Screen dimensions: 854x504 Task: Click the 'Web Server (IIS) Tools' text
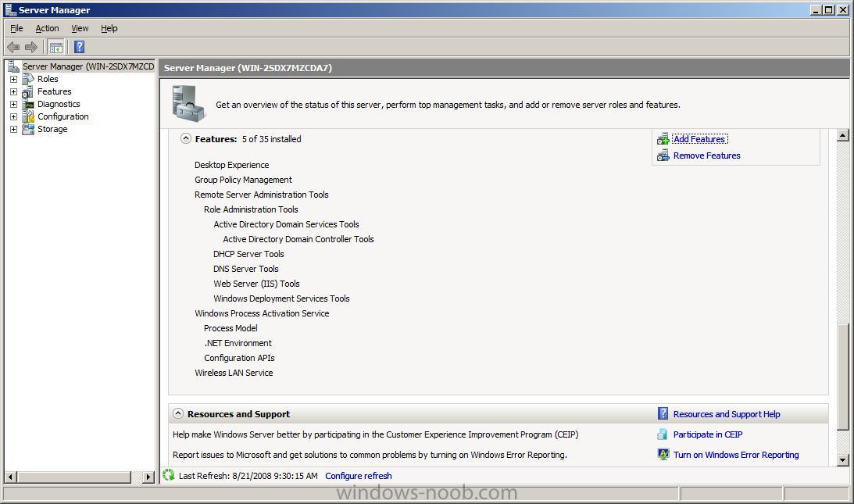pyautogui.click(x=256, y=284)
